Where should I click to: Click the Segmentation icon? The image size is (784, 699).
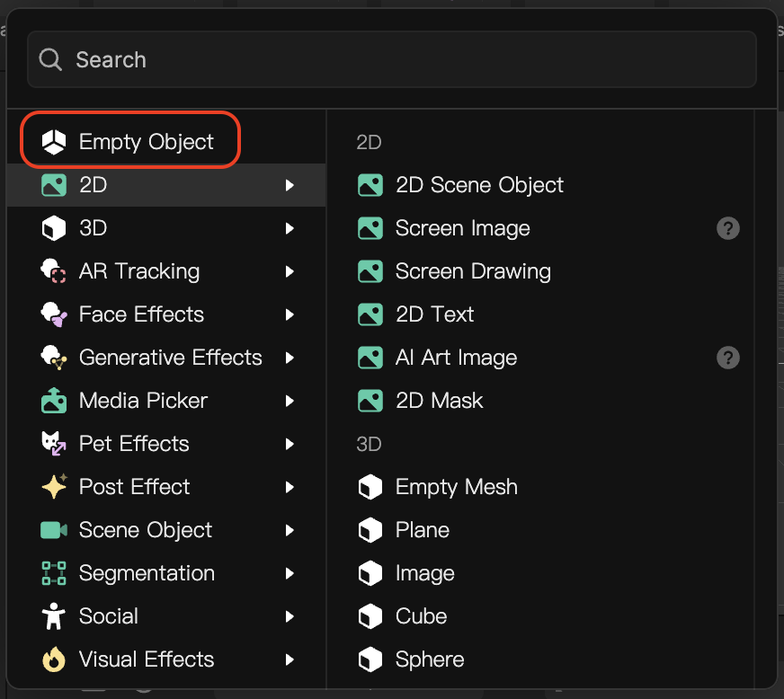[54, 573]
